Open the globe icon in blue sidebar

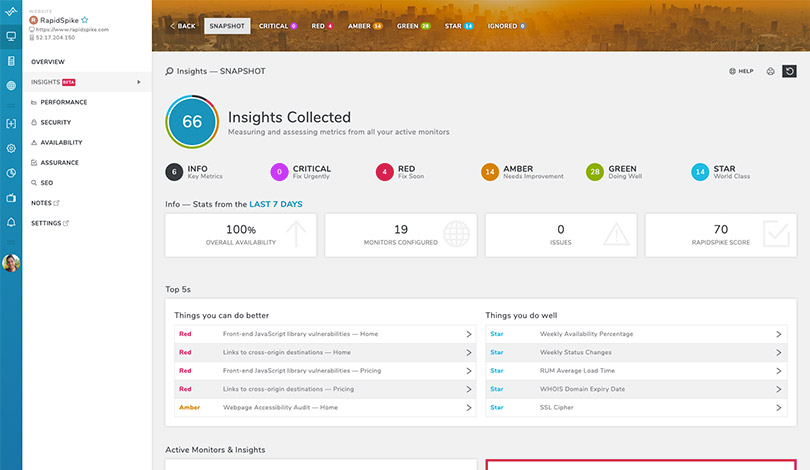point(11,86)
